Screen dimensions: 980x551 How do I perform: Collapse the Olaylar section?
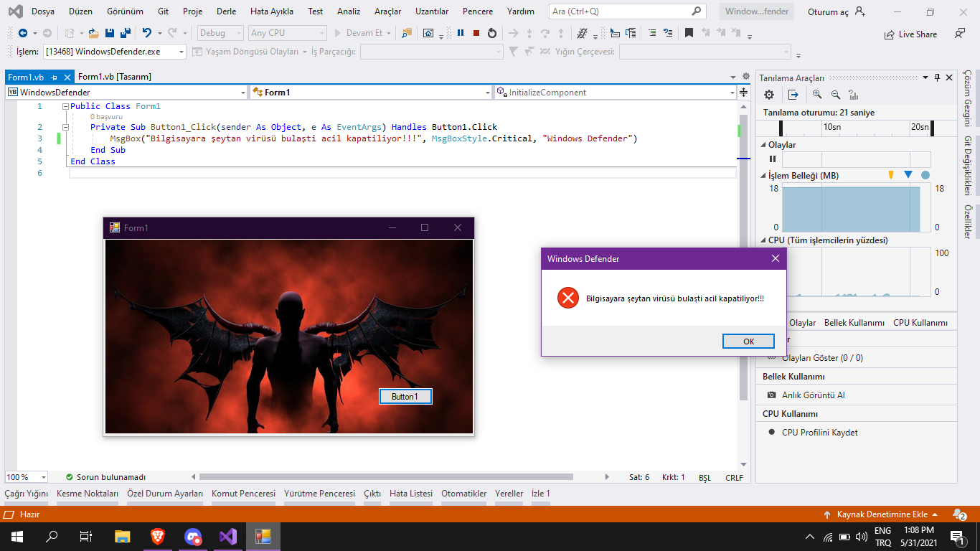pyautogui.click(x=763, y=145)
